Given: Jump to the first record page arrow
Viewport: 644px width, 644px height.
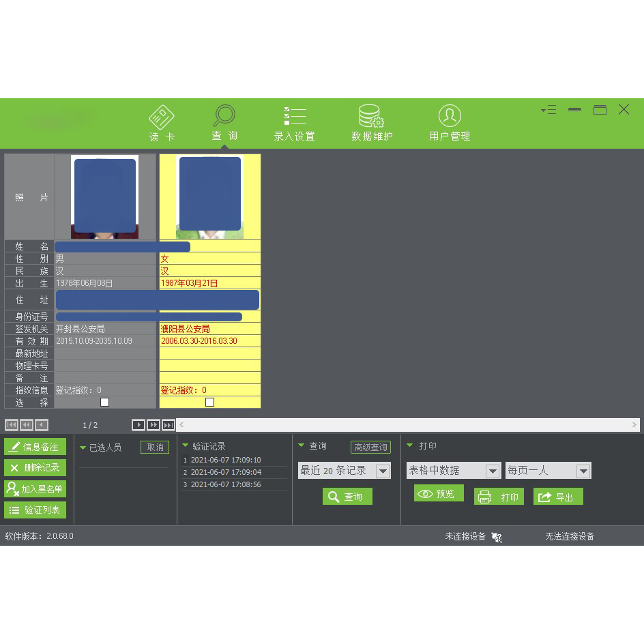Looking at the screenshot, I should [12, 425].
